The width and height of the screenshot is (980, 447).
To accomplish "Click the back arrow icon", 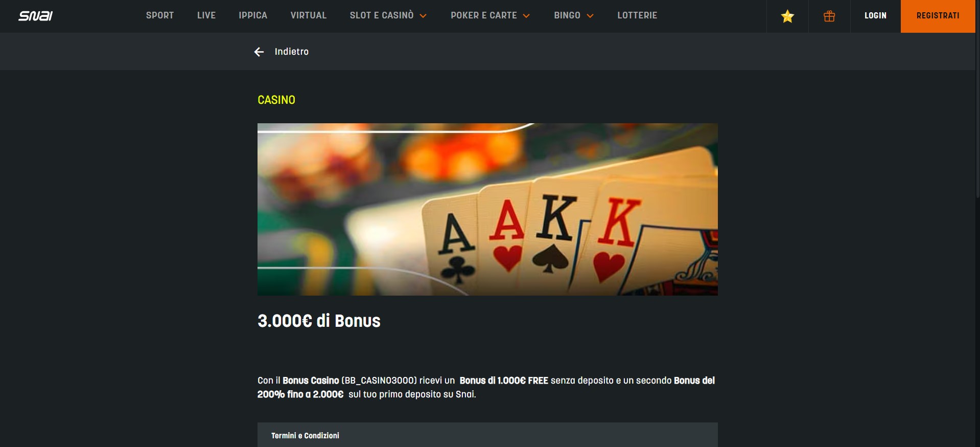I will [259, 52].
